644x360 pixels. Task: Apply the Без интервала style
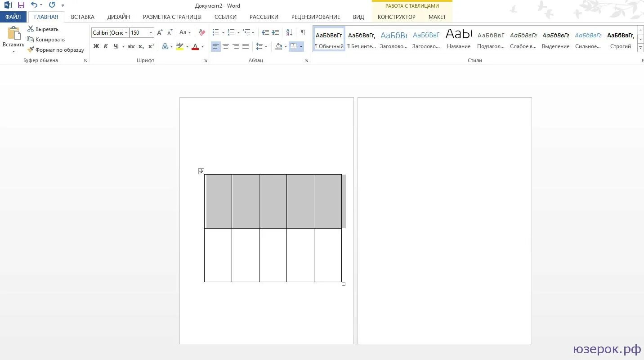tap(362, 39)
